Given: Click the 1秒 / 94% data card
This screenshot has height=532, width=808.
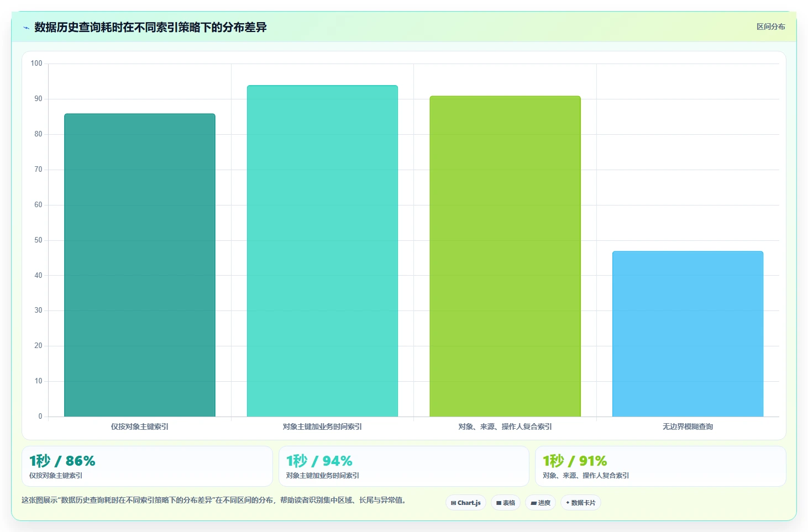Looking at the screenshot, I should coord(404,466).
